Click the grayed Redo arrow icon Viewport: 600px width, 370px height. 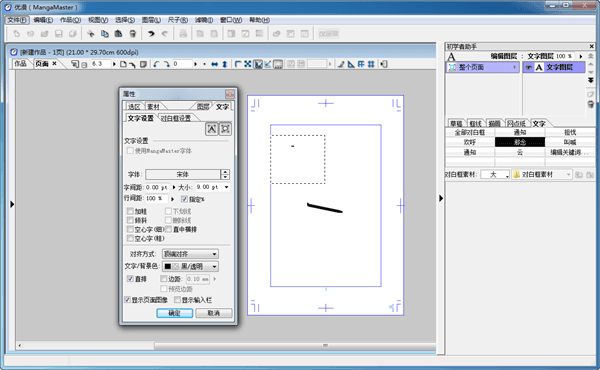coord(165,34)
